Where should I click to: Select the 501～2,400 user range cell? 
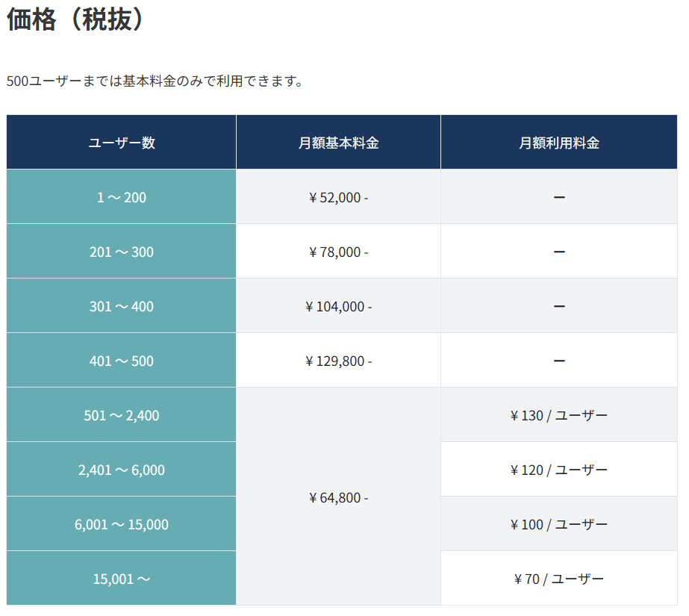pos(122,416)
